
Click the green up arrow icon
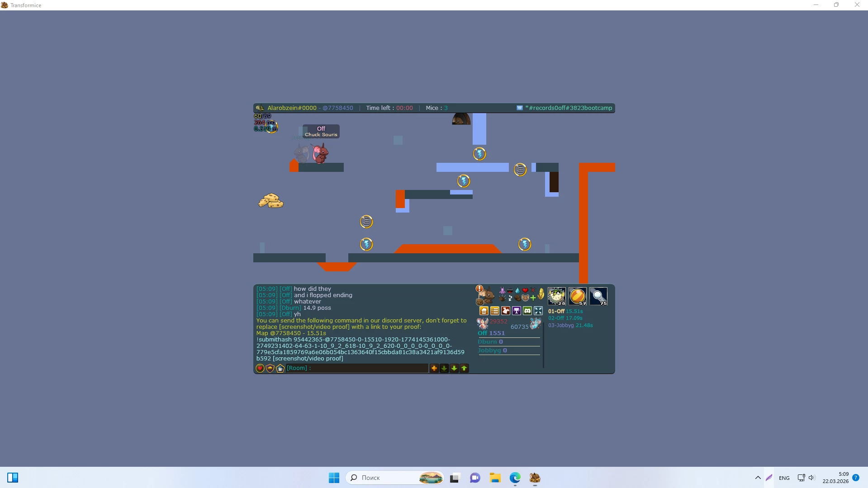464,368
